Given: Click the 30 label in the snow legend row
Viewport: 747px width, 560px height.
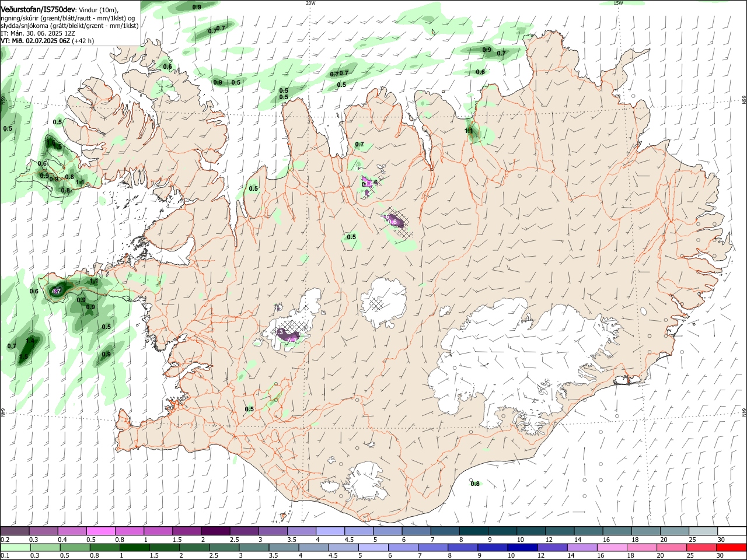Looking at the screenshot, I should [721, 540].
